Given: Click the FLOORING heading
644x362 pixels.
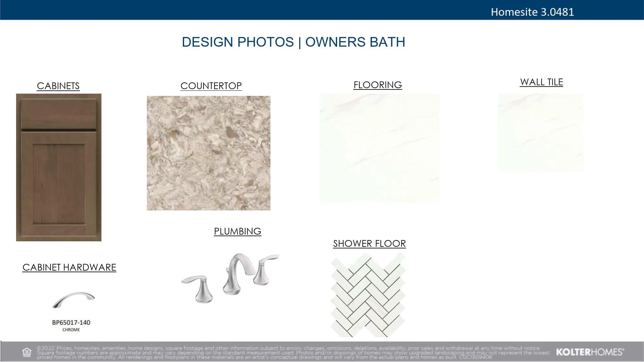Looking at the screenshot, I should [x=377, y=85].
